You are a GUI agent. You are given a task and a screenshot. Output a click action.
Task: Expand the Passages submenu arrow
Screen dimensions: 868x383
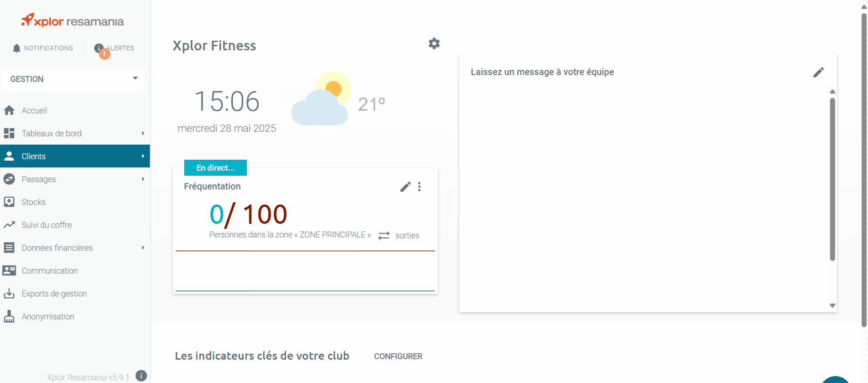pyautogui.click(x=143, y=179)
